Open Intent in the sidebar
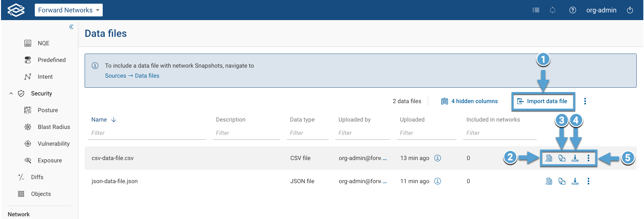 point(45,77)
